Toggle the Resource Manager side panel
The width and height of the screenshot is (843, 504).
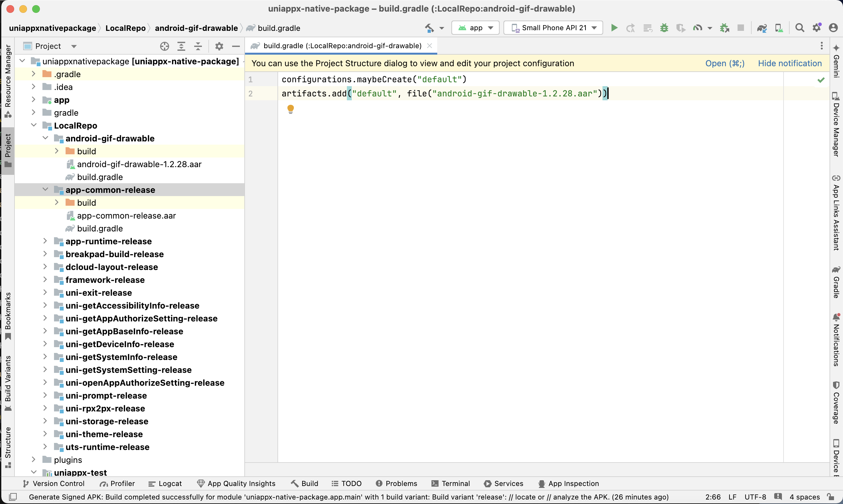tap(8, 81)
